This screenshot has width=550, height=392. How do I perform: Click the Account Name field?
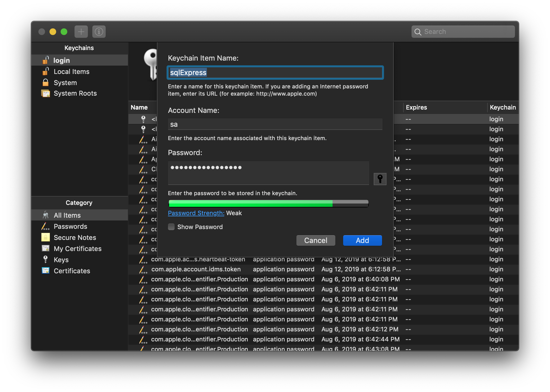click(275, 124)
